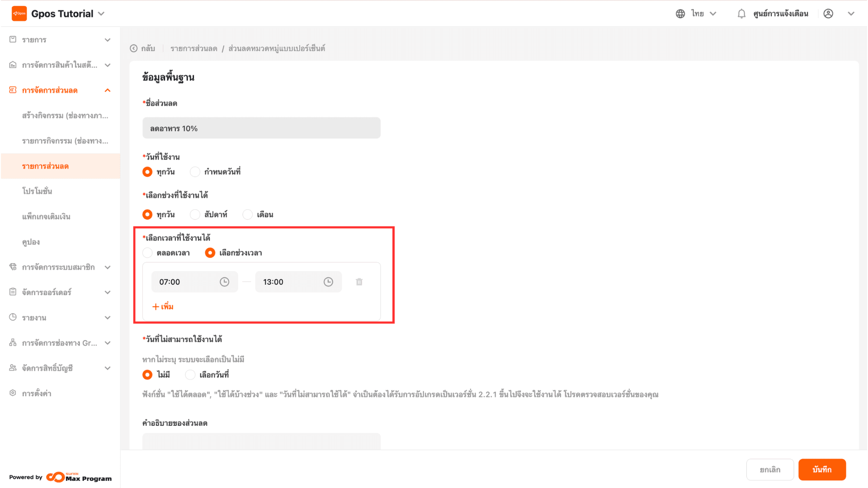Open the โปรโมชั่น menu item
Screen dimensions: 868x488
tap(37, 191)
